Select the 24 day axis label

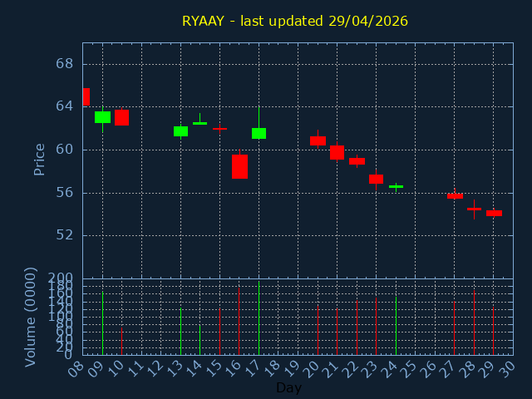click(390, 368)
